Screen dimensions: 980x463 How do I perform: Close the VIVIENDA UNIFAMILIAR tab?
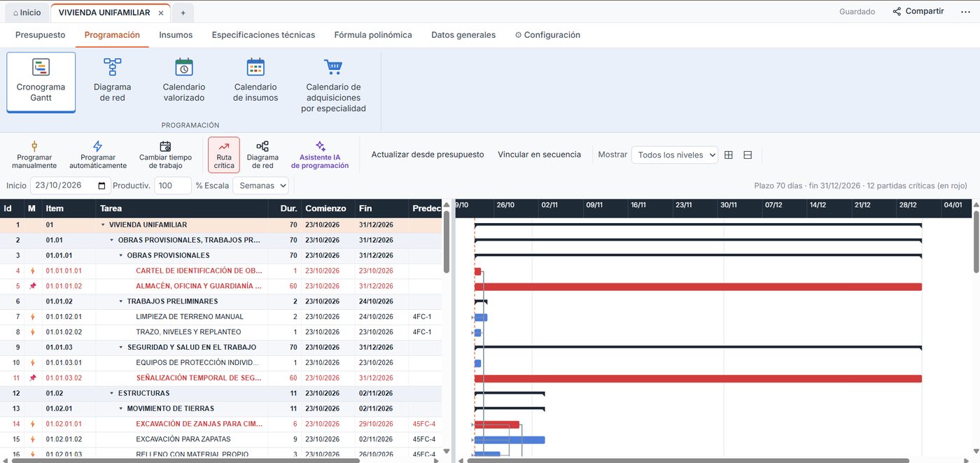[x=161, y=13]
